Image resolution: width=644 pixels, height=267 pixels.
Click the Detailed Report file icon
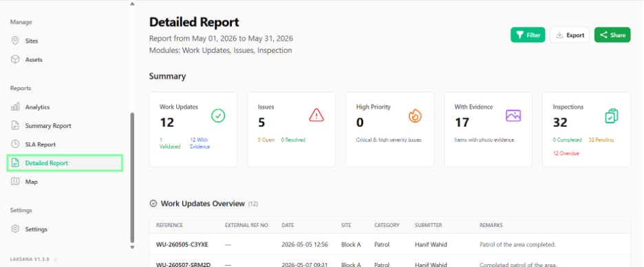click(15, 163)
